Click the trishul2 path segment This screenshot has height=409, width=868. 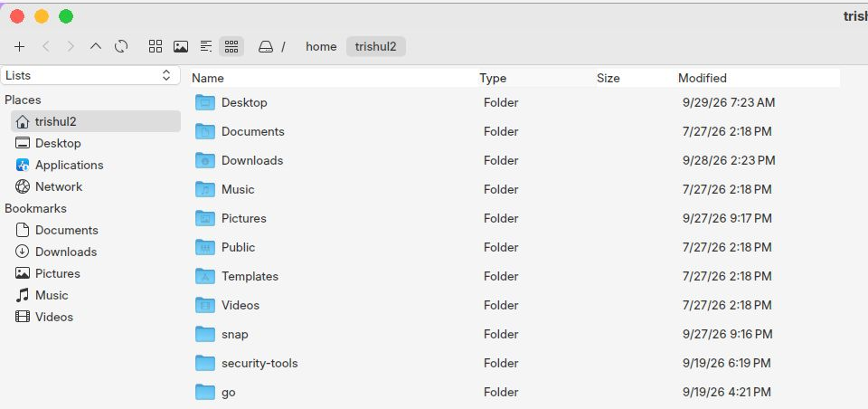tap(376, 46)
